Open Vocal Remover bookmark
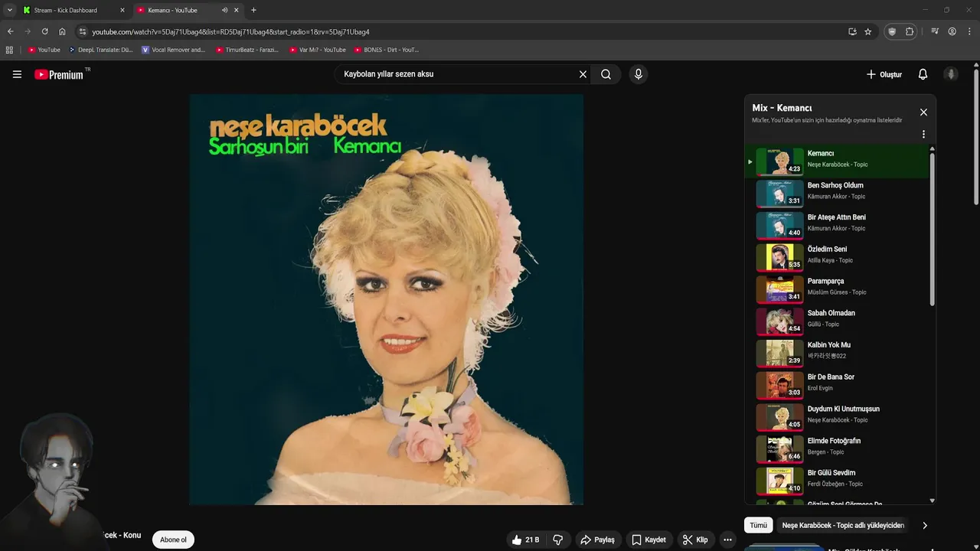This screenshot has width=980, height=551. point(174,50)
